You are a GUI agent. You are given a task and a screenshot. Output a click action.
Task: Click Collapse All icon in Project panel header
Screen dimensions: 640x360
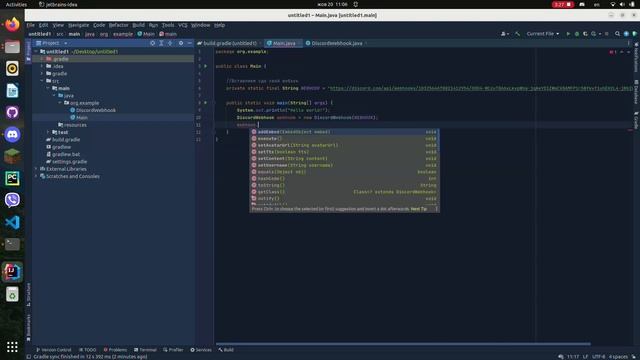click(170, 43)
